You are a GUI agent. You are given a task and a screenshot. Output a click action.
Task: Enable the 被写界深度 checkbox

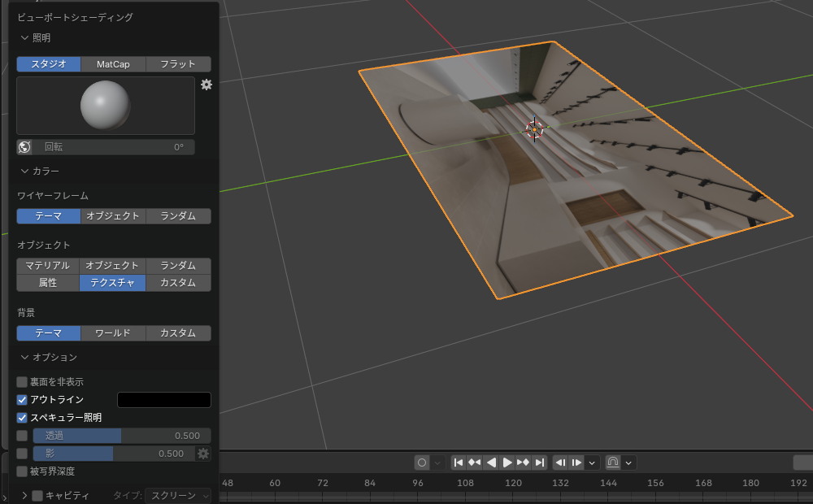22,471
